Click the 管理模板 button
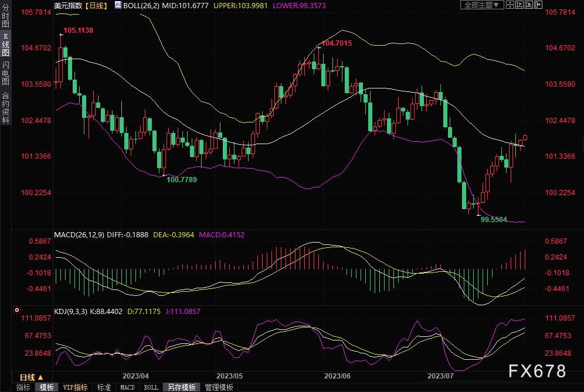 [219, 387]
